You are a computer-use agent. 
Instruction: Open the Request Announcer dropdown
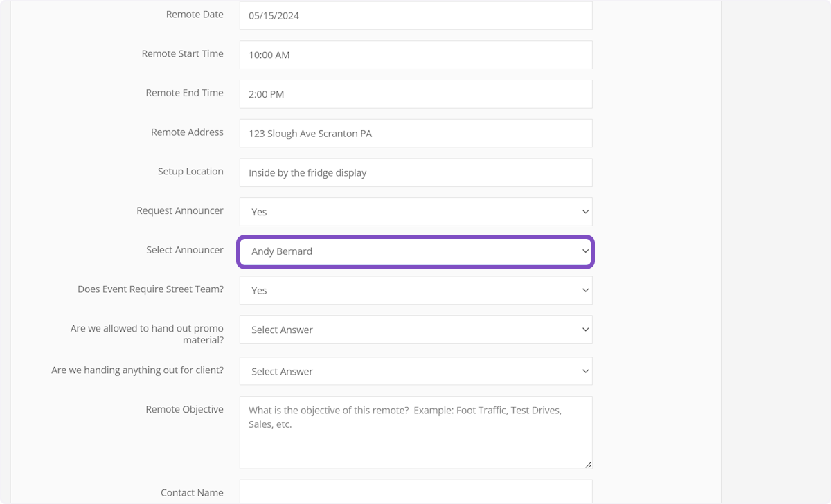(415, 211)
